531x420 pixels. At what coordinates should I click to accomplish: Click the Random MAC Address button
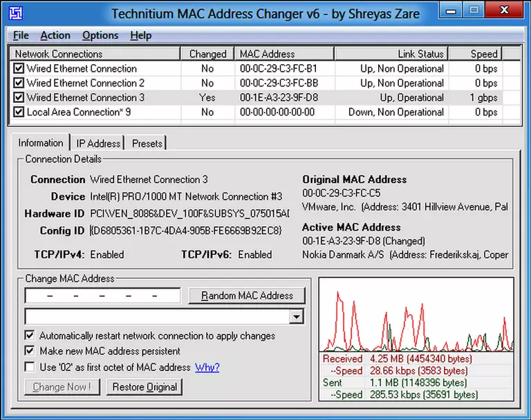pos(247,296)
